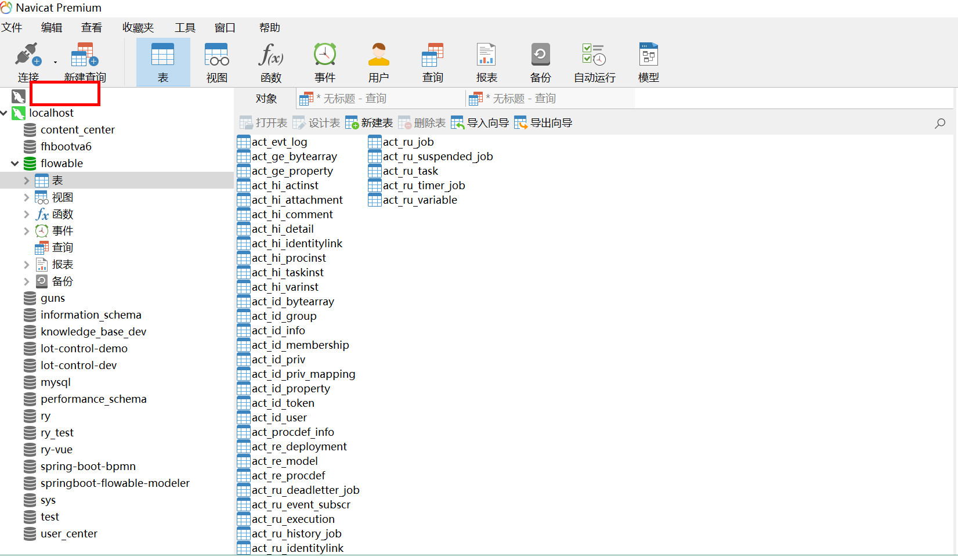Expand the 备份 node under flowable
This screenshot has height=560, width=958.
[x=26, y=281]
